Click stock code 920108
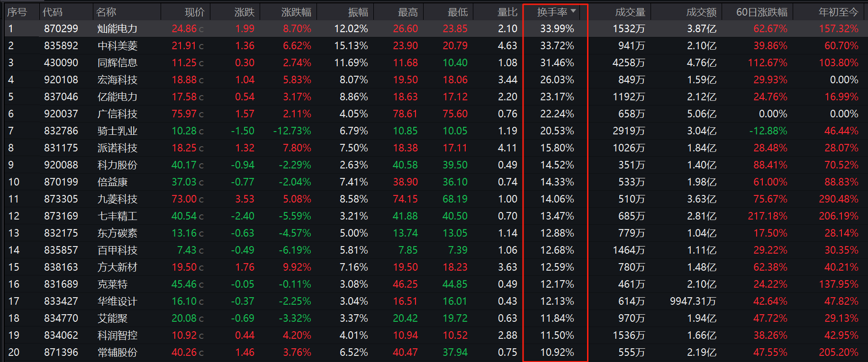The height and width of the screenshot is (362, 868). (61, 79)
